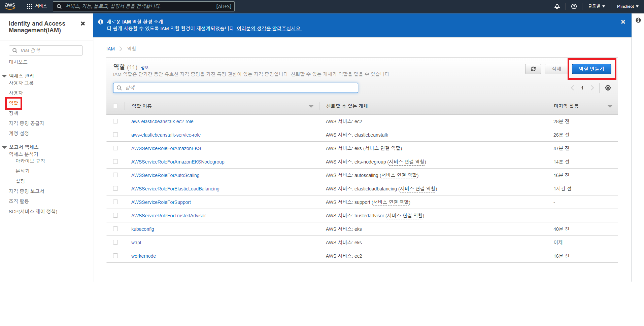
Task: Click the 여러분의 생각을 알려주십시오 link
Action: 269,29
